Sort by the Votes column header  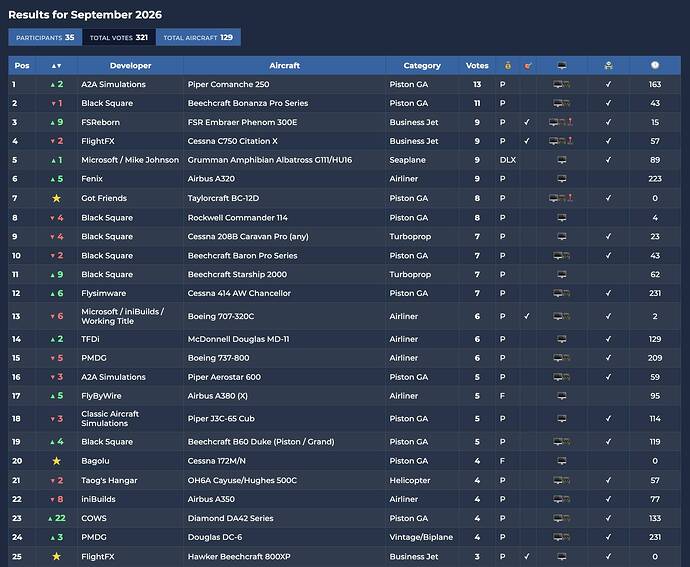click(477, 66)
